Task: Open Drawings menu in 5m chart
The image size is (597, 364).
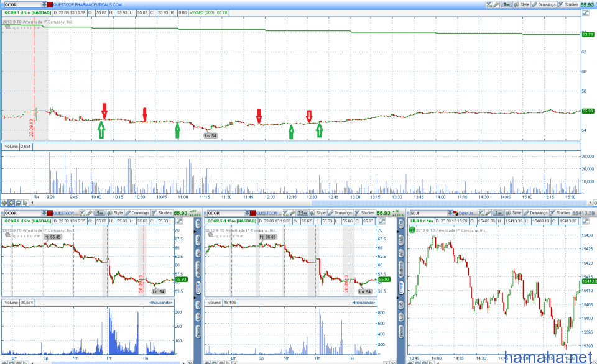Action: tap(137, 213)
